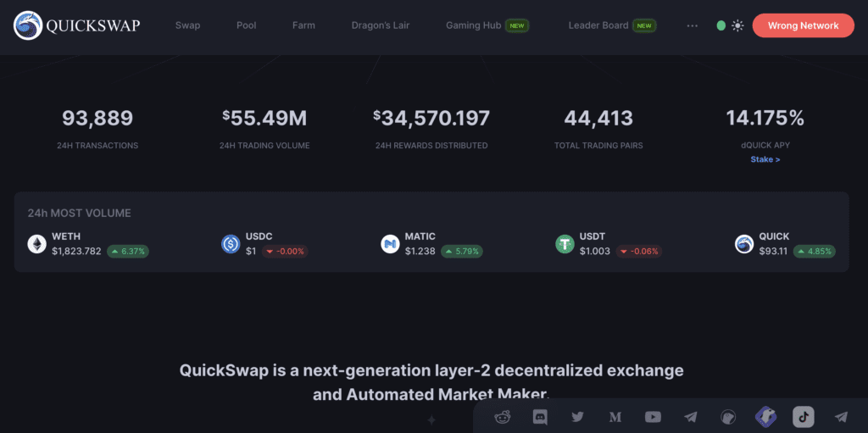Viewport: 868px width, 433px height.
Task: Click the MATIC 5.79% change badge
Action: (x=462, y=252)
